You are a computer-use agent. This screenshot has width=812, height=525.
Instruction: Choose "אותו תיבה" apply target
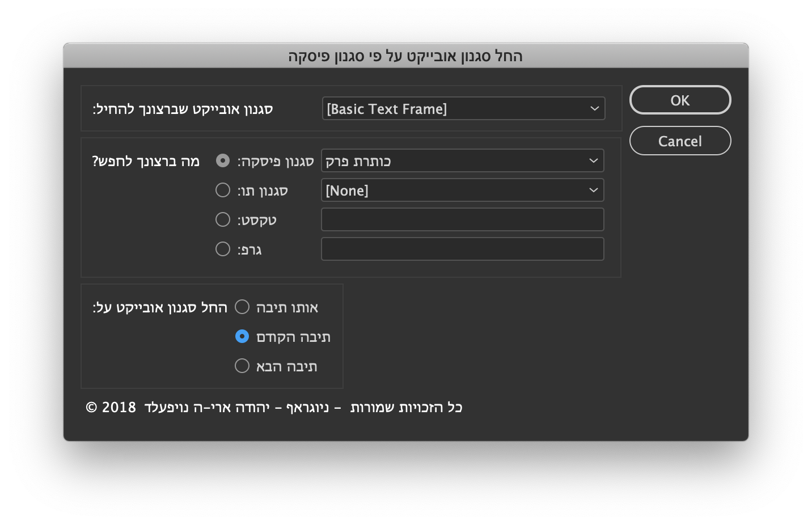(242, 307)
